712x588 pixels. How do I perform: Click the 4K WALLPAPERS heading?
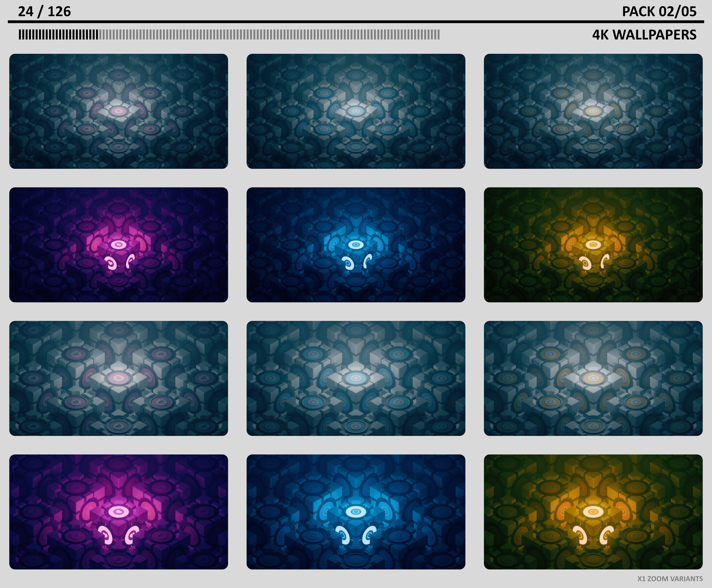644,35
